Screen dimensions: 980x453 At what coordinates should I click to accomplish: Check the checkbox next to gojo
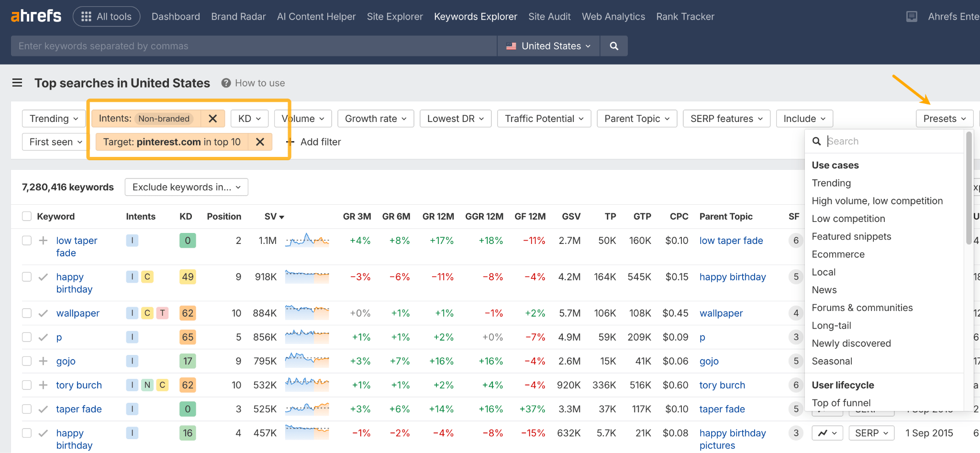pos(26,361)
